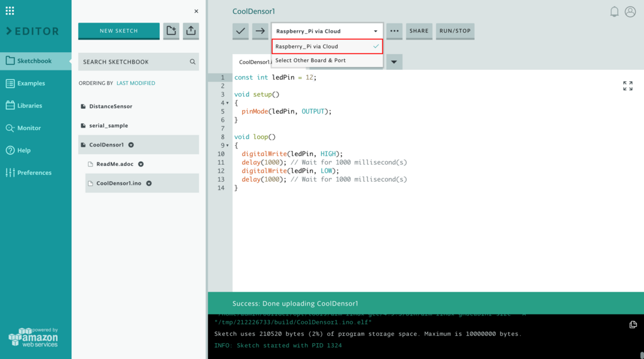The image size is (644, 359).
Task: Open the more options ellipsis button
Action: click(x=394, y=31)
